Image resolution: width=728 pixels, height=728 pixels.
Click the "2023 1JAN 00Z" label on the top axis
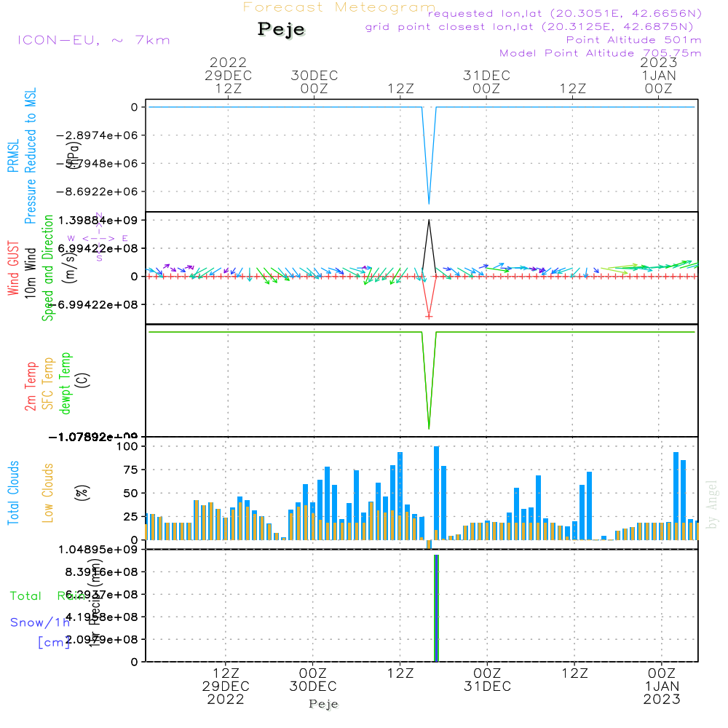[658, 75]
